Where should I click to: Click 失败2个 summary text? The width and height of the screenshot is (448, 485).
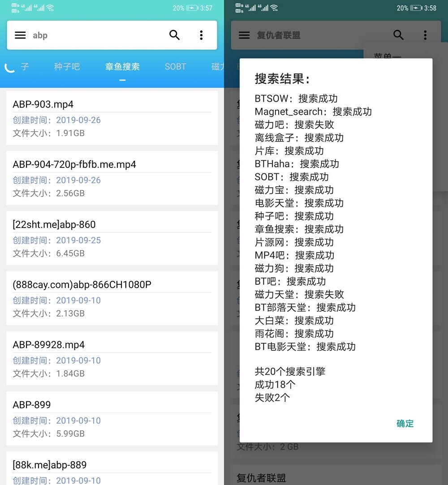point(272,398)
